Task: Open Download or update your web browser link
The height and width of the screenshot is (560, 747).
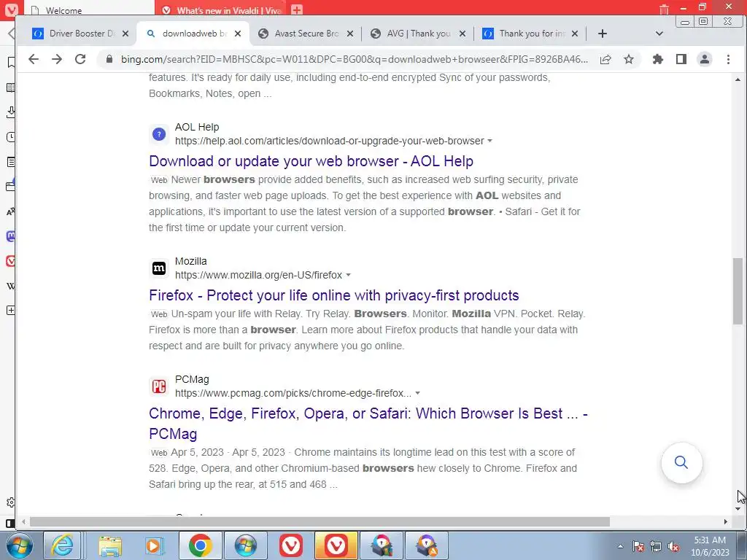Action: coord(311,161)
